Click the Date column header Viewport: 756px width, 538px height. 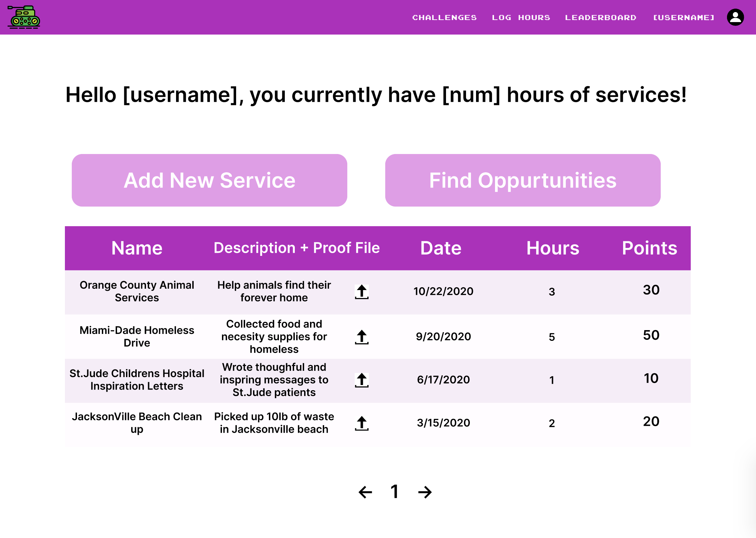click(440, 248)
